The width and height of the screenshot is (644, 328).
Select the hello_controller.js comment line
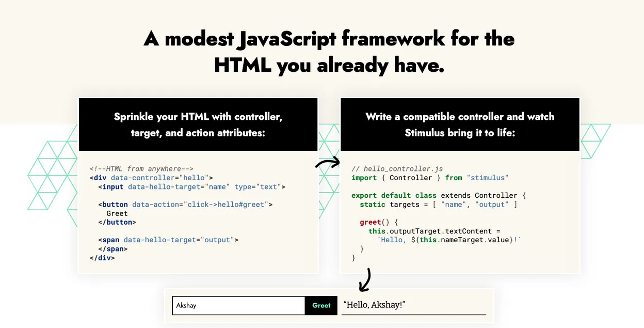[x=397, y=168]
